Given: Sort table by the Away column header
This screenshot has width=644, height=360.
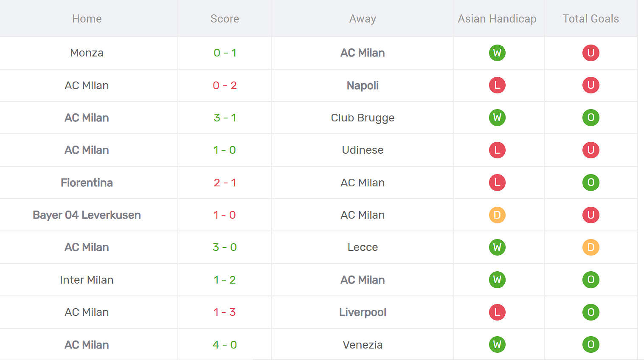Looking at the screenshot, I should click(362, 19).
